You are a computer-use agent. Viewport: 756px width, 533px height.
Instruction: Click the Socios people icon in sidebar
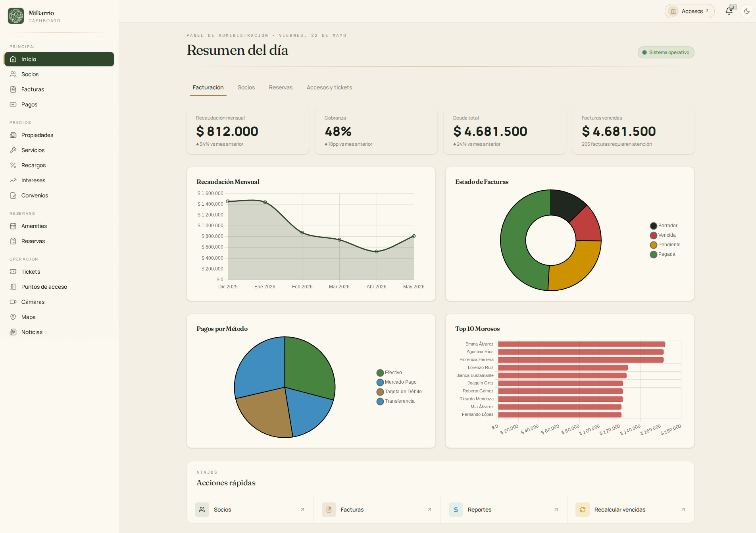click(x=13, y=74)
